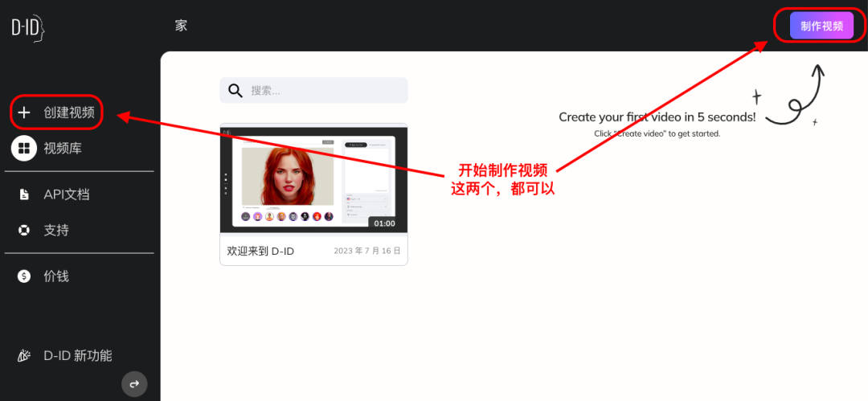Click the 价钱 dollar coin icon
Viewport: 868px width, 401px height.
pyautogui.click(x=24, y=276)
